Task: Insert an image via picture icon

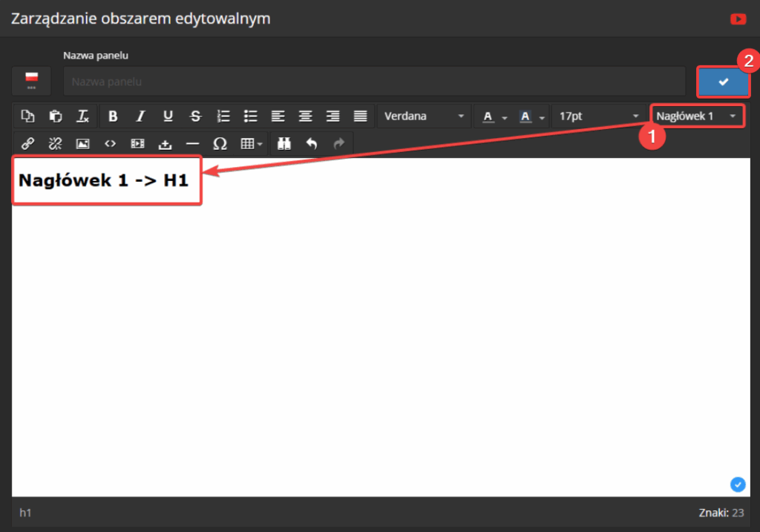Action: [x=82, y=143]
